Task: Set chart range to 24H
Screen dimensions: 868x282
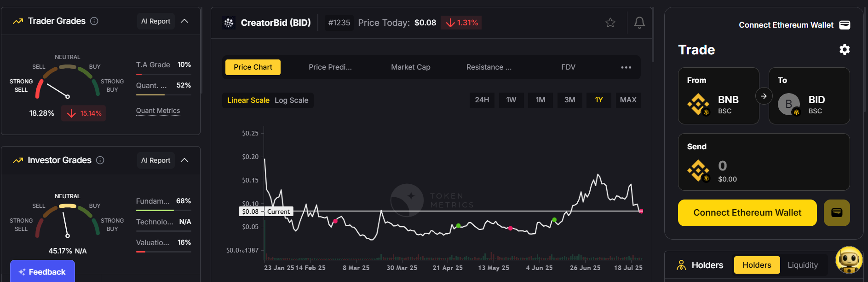Action: click(482, 100)
